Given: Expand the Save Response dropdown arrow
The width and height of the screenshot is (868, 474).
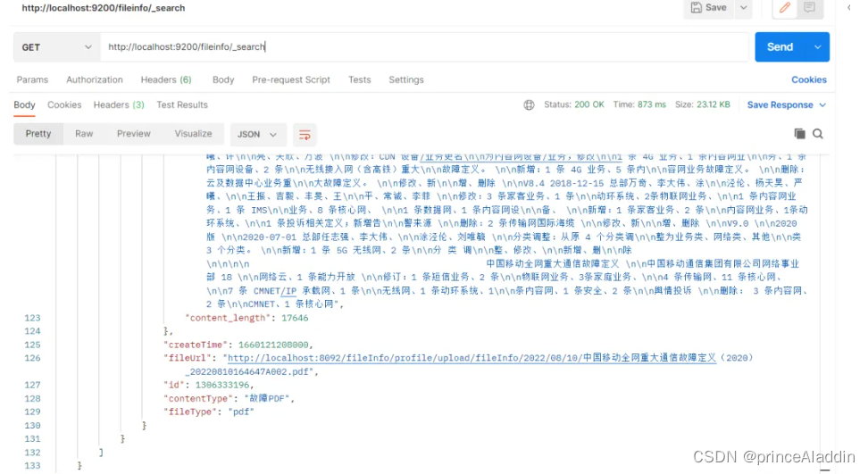Looking at the screenshot, I should pyautogui.click(x=822, y=104).
